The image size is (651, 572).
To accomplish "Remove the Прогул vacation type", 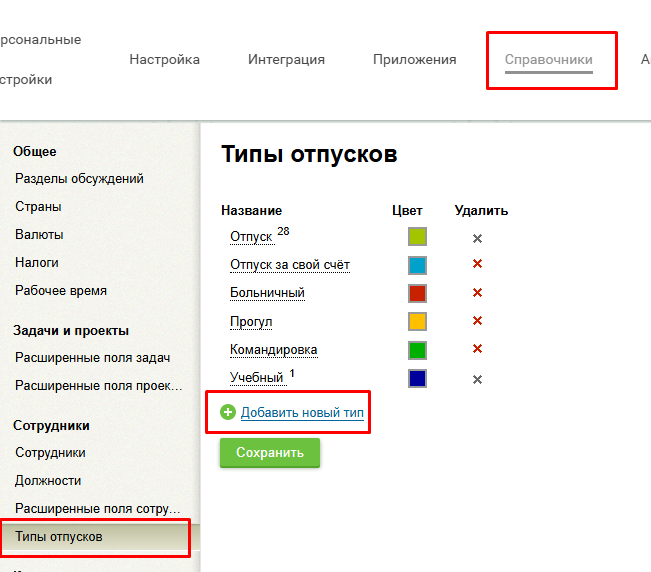I will click(477, 321).
